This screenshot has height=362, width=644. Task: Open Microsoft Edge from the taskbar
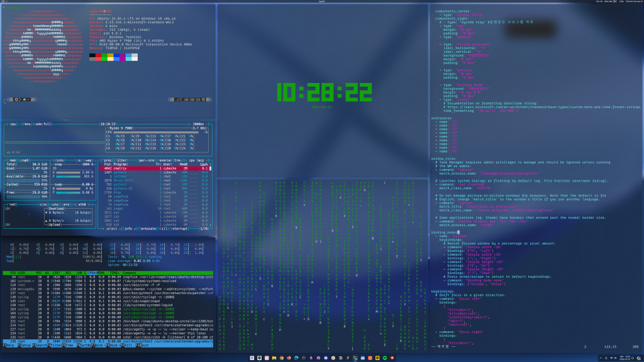pyautogui.click(x=296, y=358)
